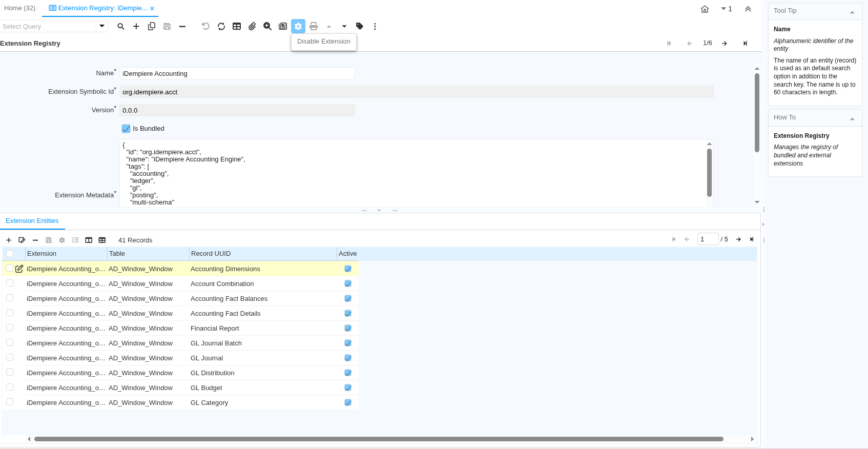Toggle the Is Bundled checkbox
Image resolution: width=868 pixels, height=449 pixels.
click(126, 129)
